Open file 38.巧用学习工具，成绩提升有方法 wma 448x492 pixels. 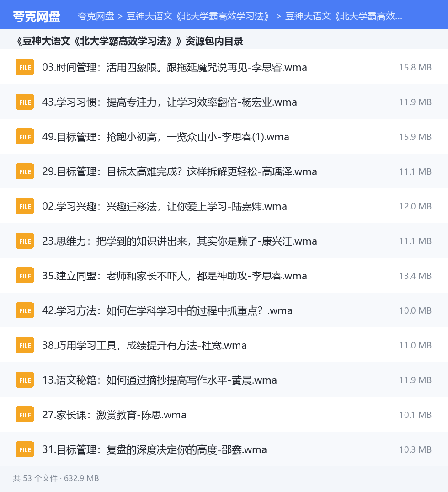(144, 345)
